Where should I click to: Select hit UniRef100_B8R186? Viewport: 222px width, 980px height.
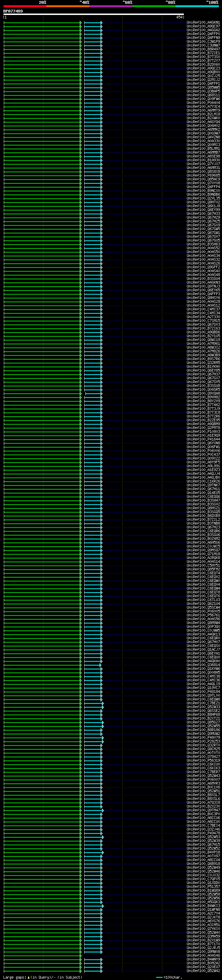pyautogui.click(x=203, y=730)
